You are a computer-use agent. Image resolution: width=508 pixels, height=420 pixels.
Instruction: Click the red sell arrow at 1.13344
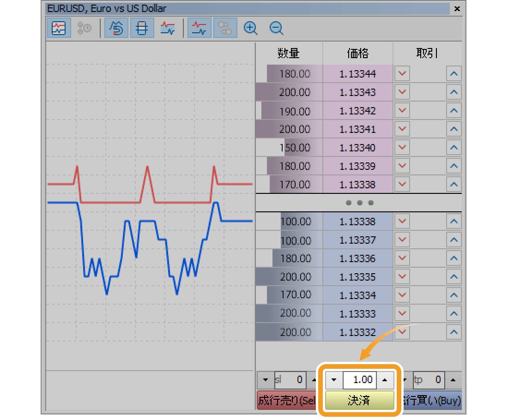tap(402, 74)
